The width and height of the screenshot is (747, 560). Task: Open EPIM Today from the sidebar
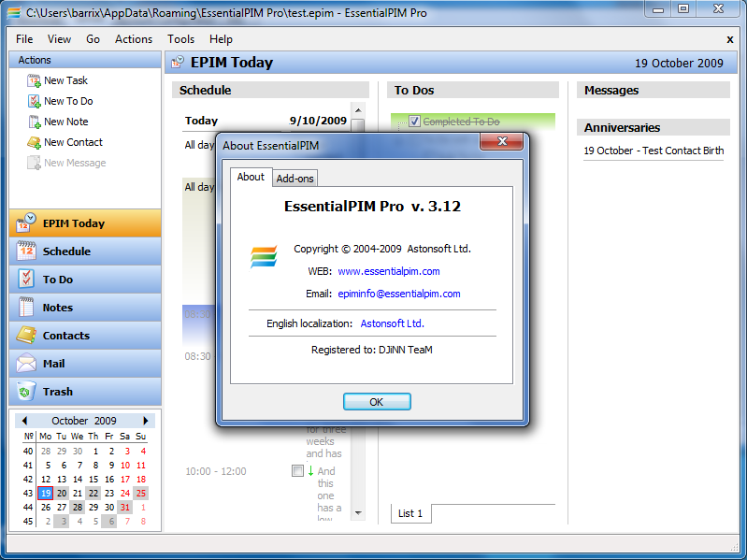[x=85, y=223]
